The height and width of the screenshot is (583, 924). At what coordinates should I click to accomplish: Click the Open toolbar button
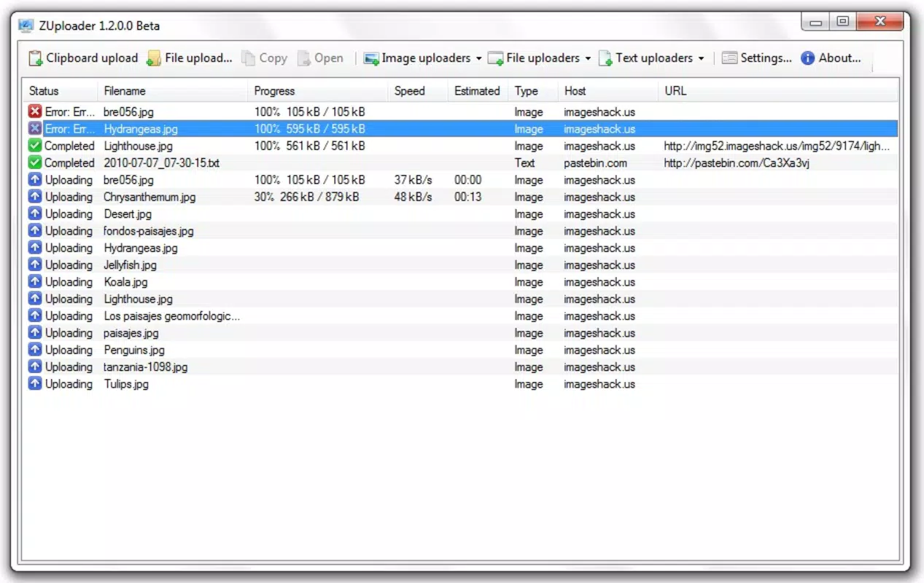click(x=321, y=58)
